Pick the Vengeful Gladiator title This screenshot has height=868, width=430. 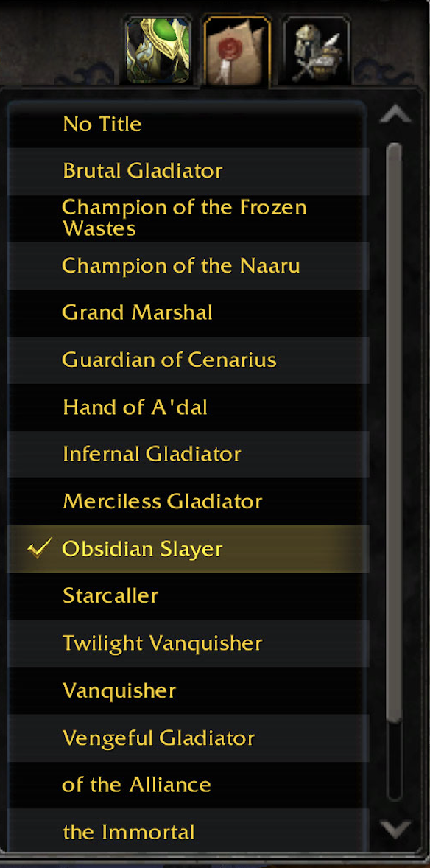pyautogui.click(x=188, y=738)
